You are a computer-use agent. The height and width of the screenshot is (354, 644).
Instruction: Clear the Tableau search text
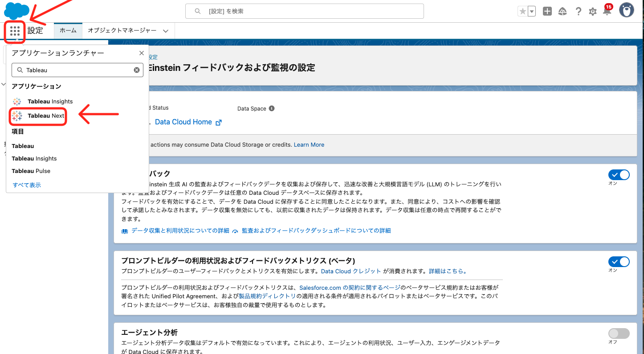tap(137, 70)
